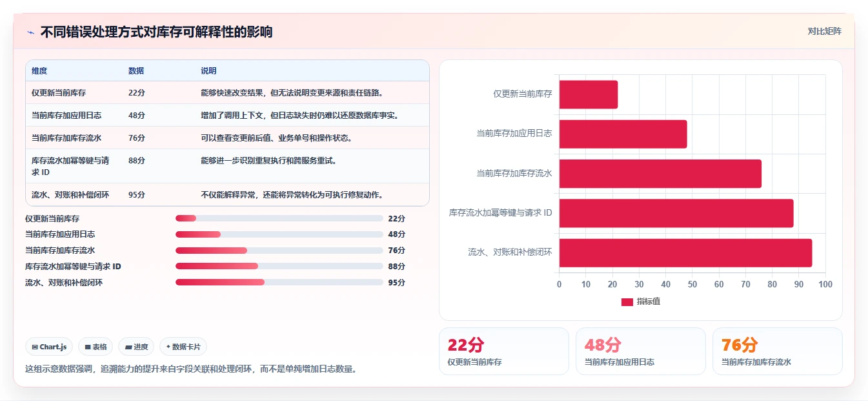This screenshot has height=401, width=868.
Task: Click description 不仅能解释异常，还能将异常转化为可执行修复动作
Action: pyautogui.click(x=293, y=194)
